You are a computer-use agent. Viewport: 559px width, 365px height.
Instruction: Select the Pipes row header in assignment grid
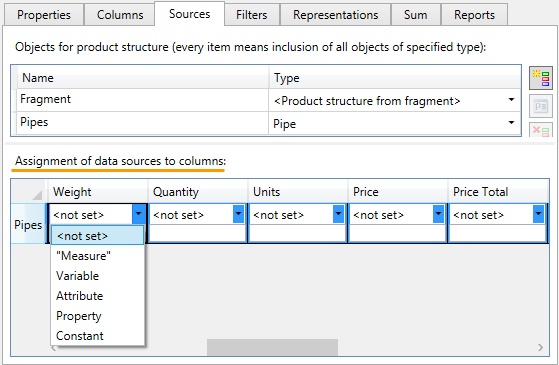29,225
